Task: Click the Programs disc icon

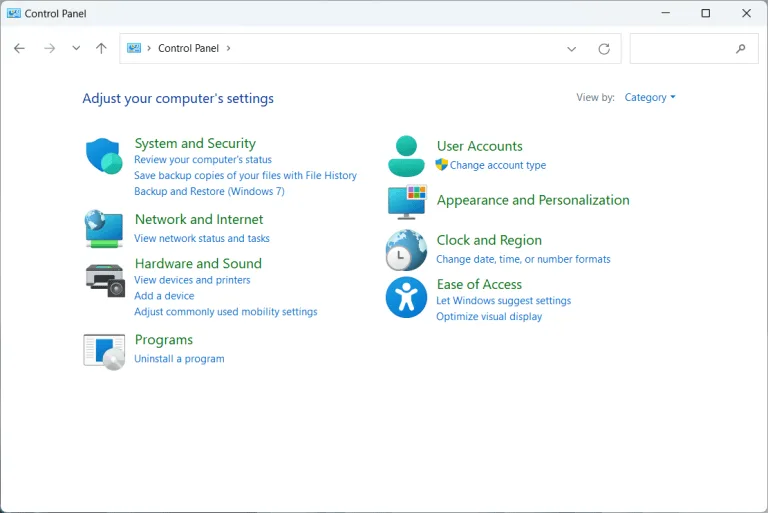Action: [104, 352]
